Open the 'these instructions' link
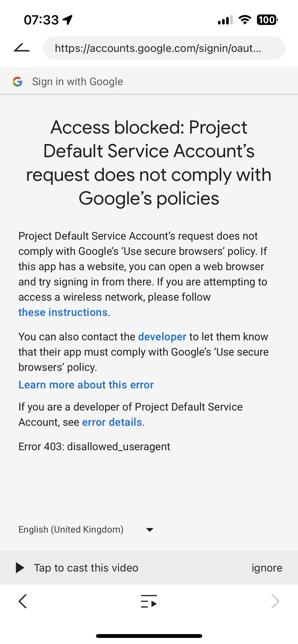Screen dimensions: 298x644 pyautogui.click(x=63, y=312)
